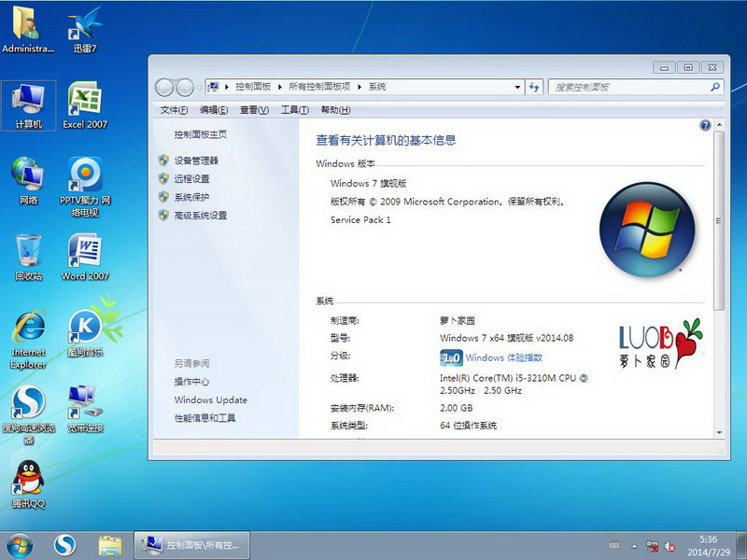
Task: Expand the address bar history dropdown
Action: (517, 87)
